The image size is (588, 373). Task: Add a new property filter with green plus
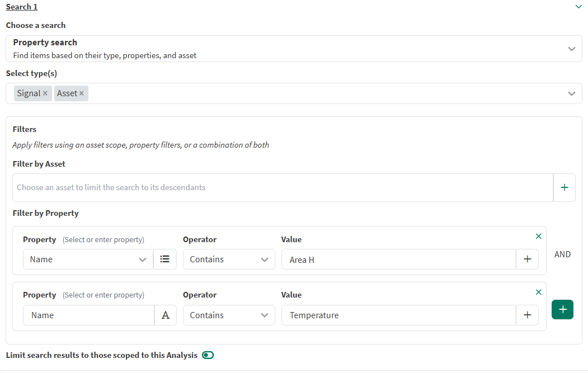point(562,309)
